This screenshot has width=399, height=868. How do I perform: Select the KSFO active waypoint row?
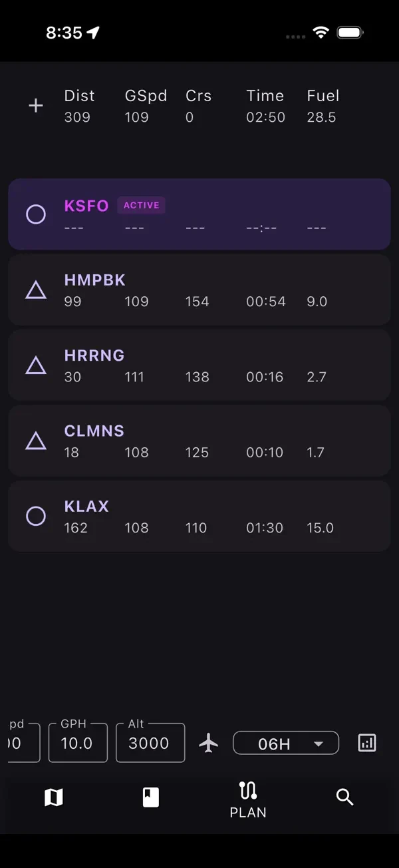(199, 214)
